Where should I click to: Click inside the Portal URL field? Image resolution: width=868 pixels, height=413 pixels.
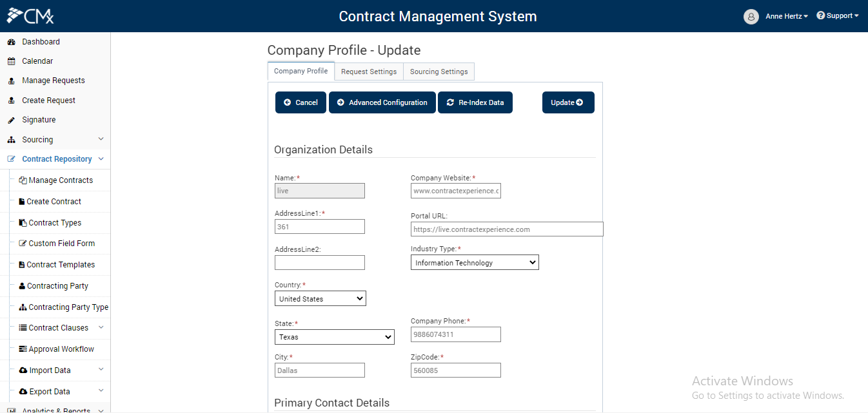(x=506, y=229)
